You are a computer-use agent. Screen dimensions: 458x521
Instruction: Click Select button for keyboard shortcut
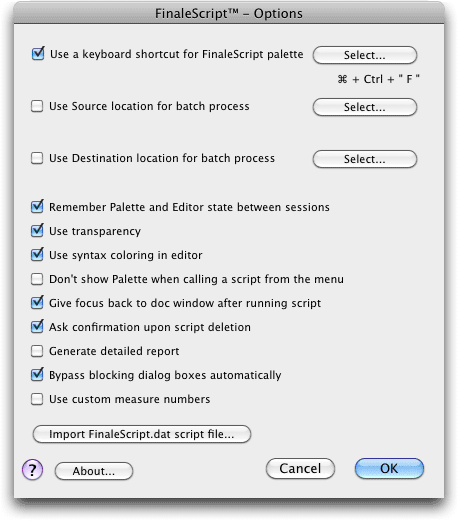(365, 55)
